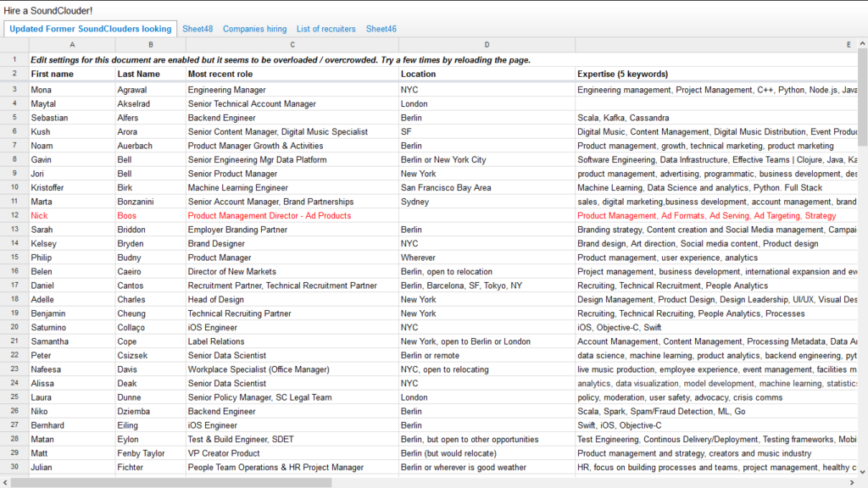This screenshot has width=868, height=488.
Task: Click the red 'Nick' first name cell
Action: pyautogui.click(x=72, y=216)
